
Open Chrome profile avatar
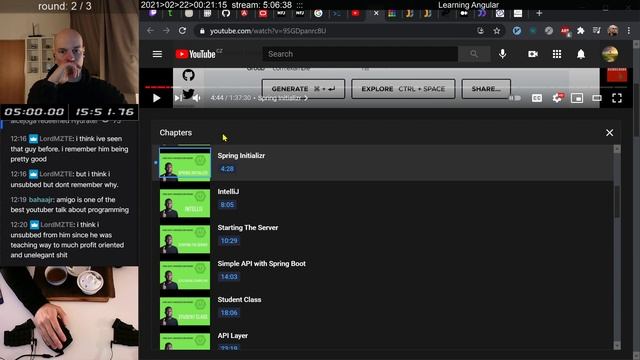tap(612, 31)
